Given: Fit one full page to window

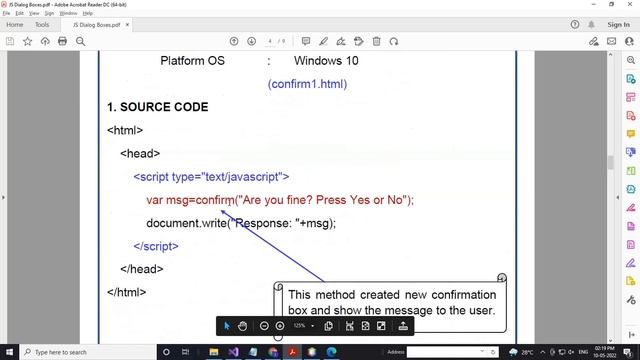Looking at the screenshot, I should tap(365, 326).
